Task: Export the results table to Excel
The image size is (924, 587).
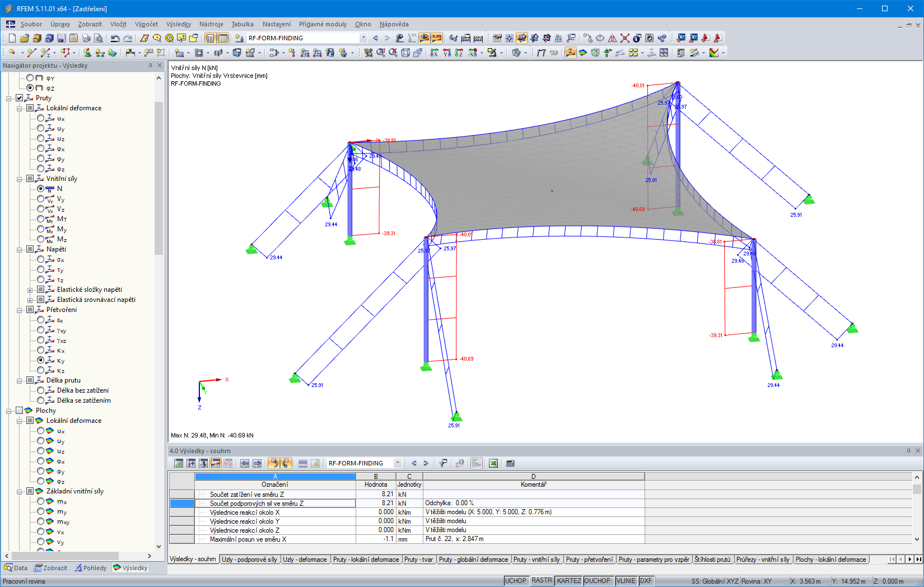Action: tap(493, 463)
